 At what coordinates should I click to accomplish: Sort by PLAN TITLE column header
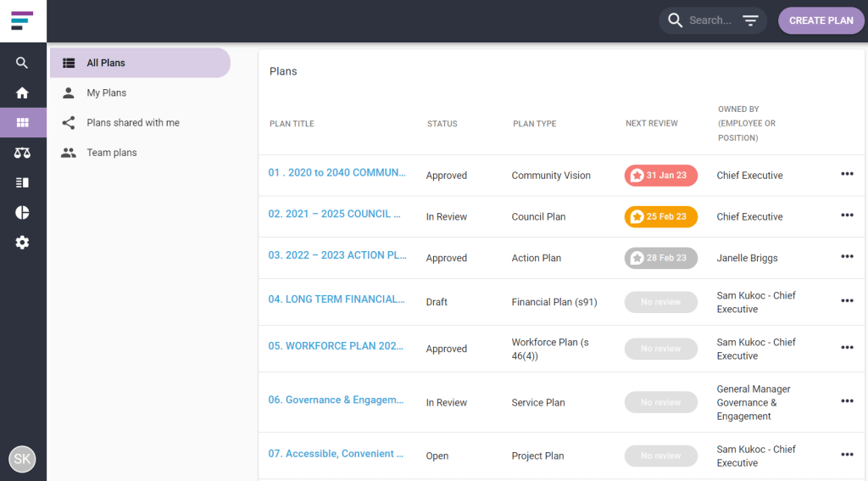pos(292,124)
